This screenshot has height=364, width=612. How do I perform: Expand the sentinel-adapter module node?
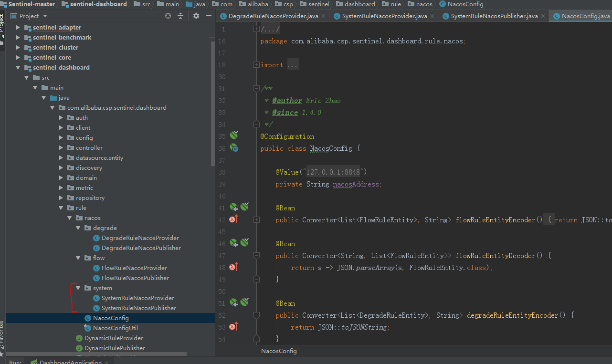18,28
